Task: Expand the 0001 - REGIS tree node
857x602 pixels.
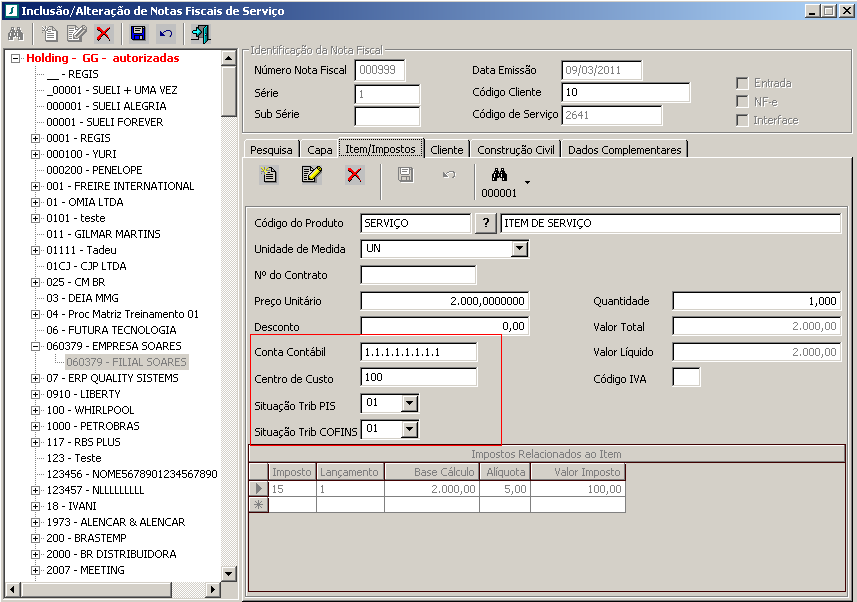Action: point(36,138)
